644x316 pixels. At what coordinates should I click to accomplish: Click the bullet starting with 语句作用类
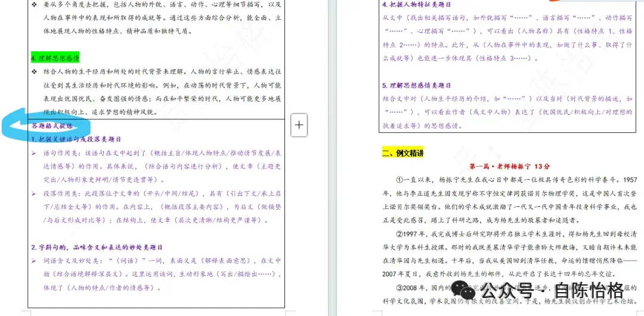coord(156,166)
